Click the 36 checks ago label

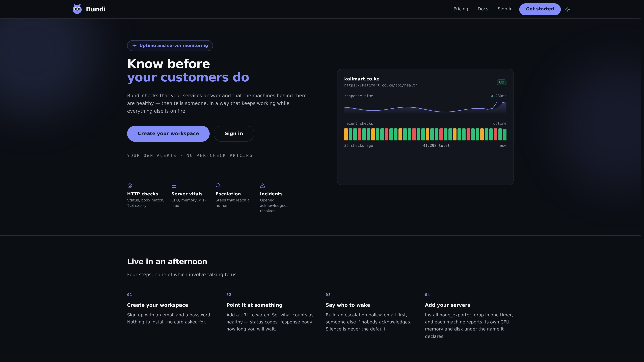[x=359, y=146]
